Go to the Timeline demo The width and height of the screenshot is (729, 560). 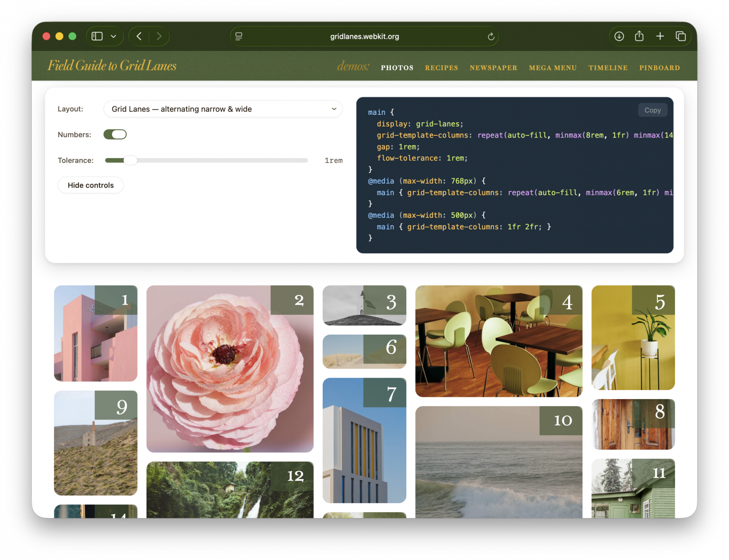608,68
